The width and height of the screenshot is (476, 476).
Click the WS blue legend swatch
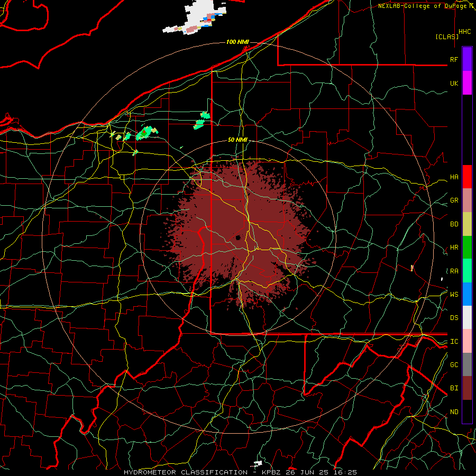(467, 294)
